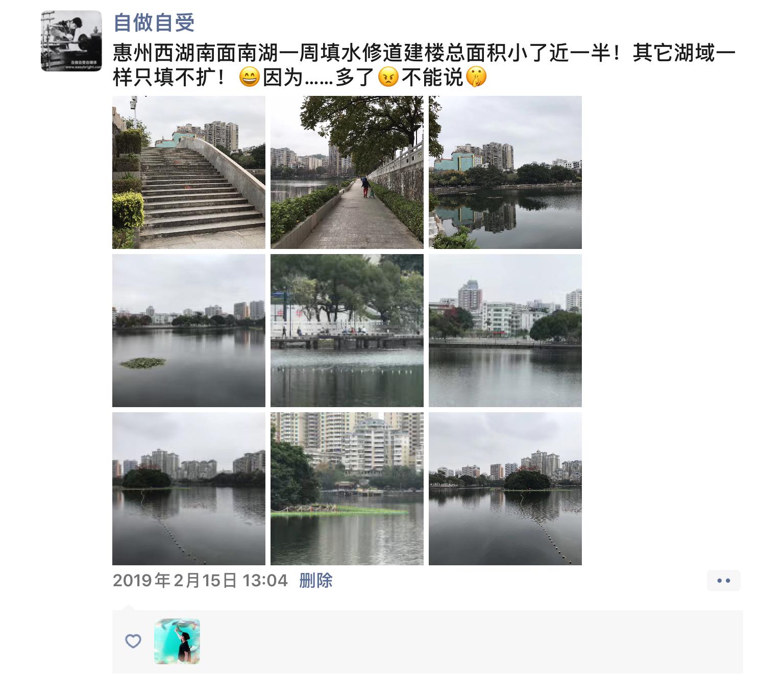Screen dimensions: 784x676
Task: Click the heart like icon
Action: pos(133,641)
